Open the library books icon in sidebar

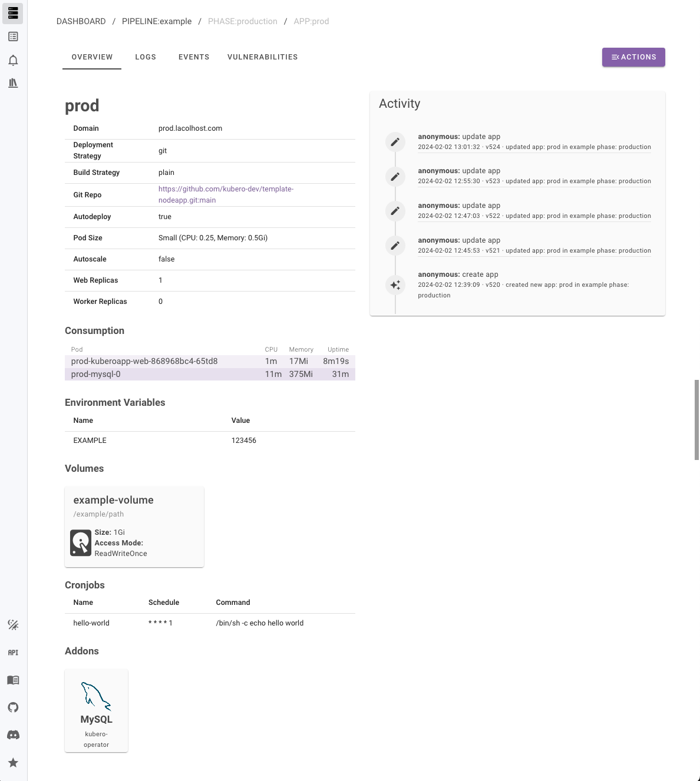click(13, 83)
